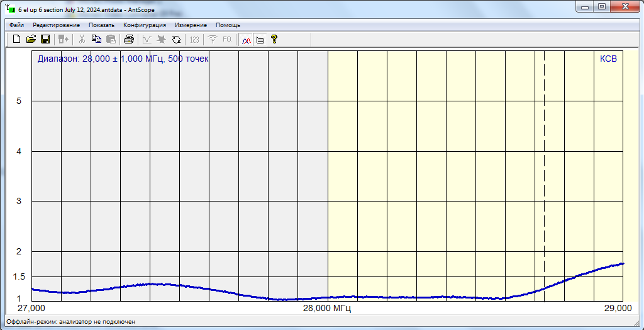Open the Конфигурация menu
Image resolution: width=644 pixels, height=330 pixels.
pyautogui.click(x=145, y=25)
